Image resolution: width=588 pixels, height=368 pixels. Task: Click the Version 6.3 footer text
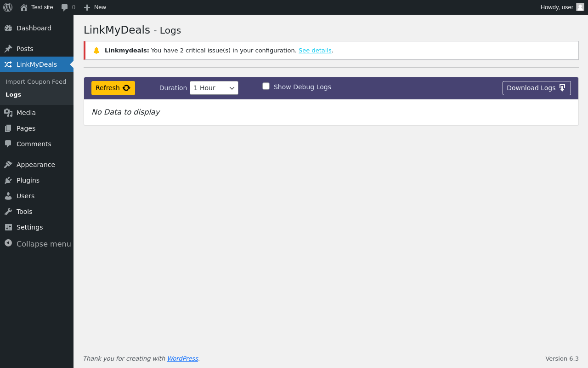562,358
